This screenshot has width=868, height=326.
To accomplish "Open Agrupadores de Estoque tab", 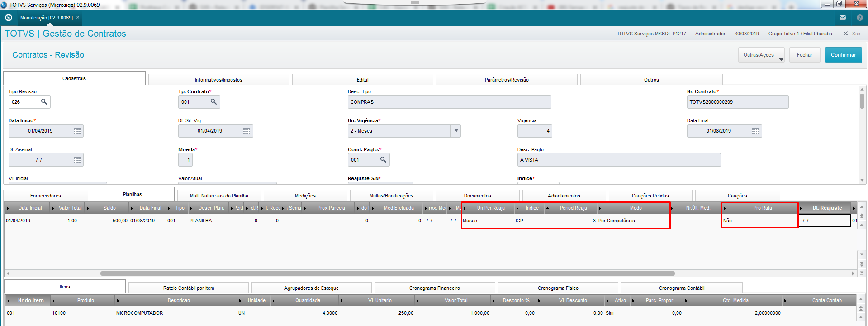I will [311, 288].
